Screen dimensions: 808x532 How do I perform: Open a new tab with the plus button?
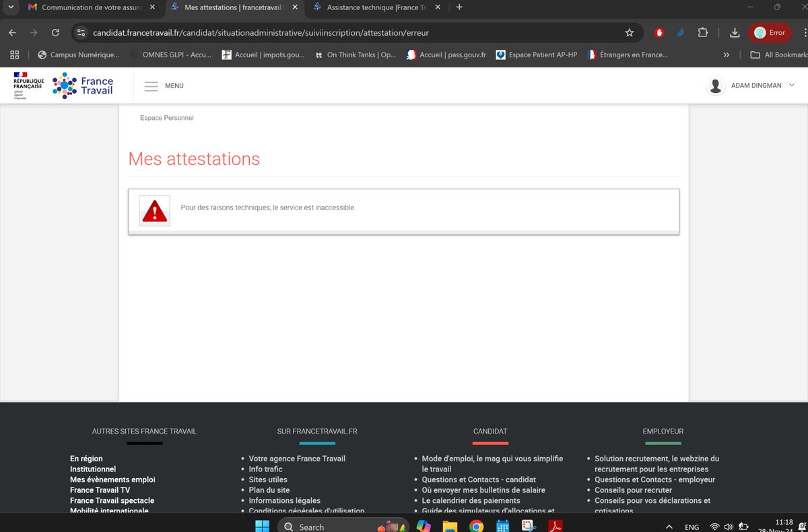click(x=459, y=7)
